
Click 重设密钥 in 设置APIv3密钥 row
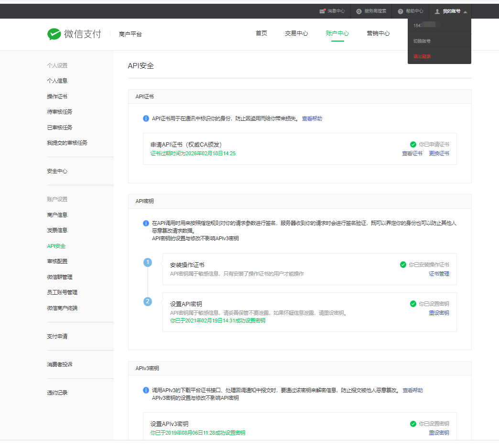point(439,433)
